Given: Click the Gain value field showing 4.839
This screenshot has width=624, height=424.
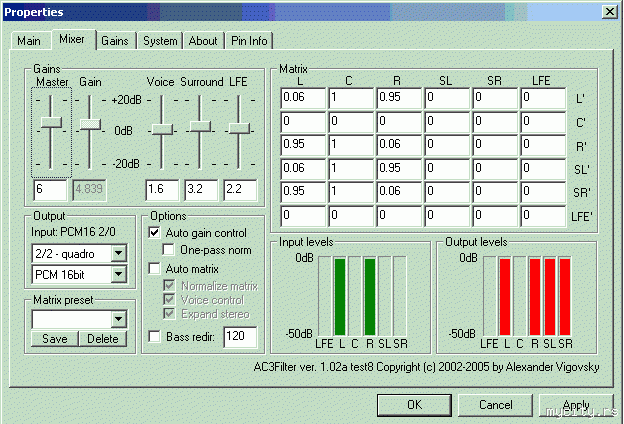Looking at the screenshot, I should pyautogui.click(x=89, y=190).
